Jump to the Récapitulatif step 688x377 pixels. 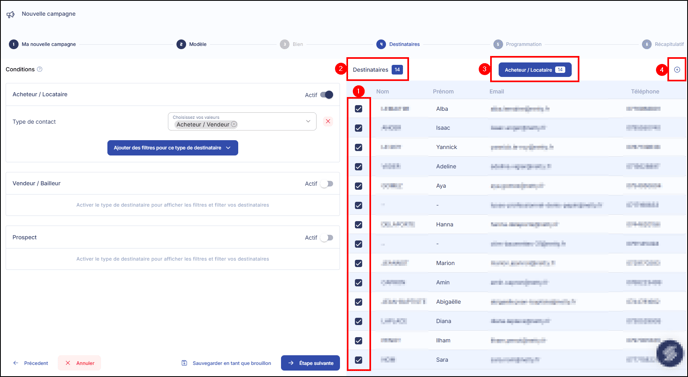click(x=663, y=44)
